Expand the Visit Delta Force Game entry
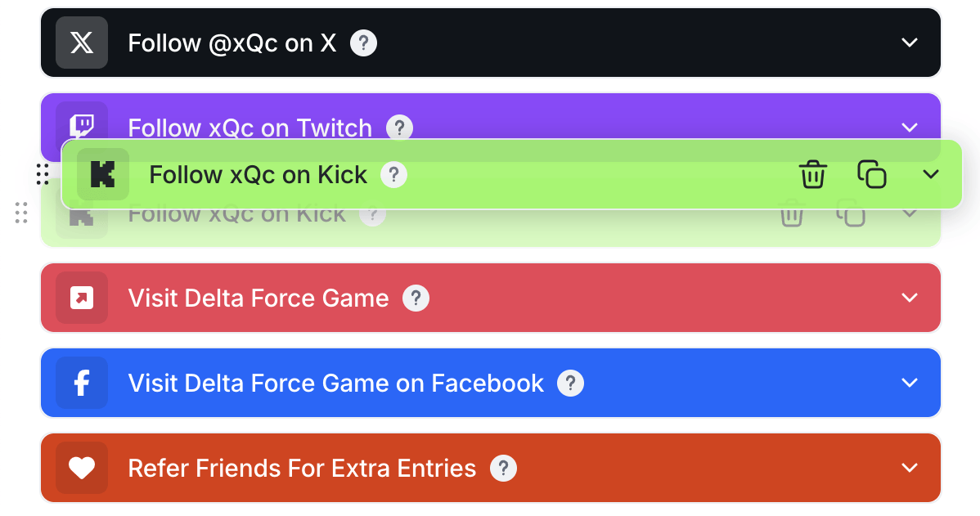This screenshot has height=516, width=980. 910,298
